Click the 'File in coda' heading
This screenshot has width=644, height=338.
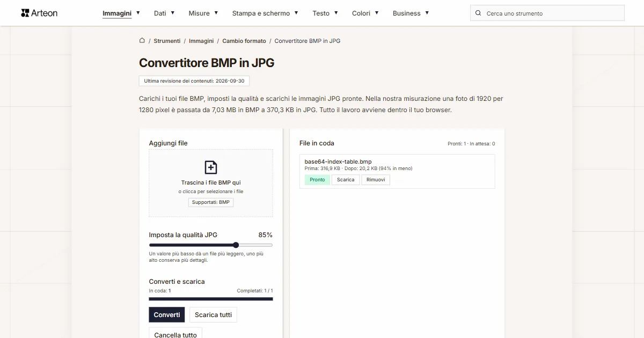click(x=317, y=143)
